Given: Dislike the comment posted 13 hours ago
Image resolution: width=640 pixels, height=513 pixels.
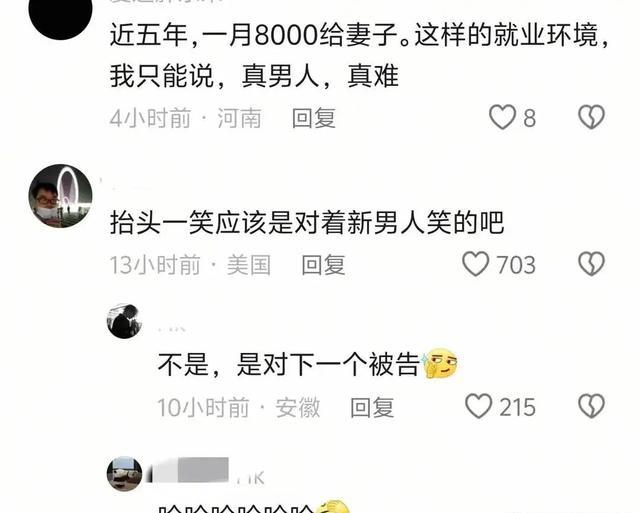Looking at the screenshot, I should (x=591, y=264).
